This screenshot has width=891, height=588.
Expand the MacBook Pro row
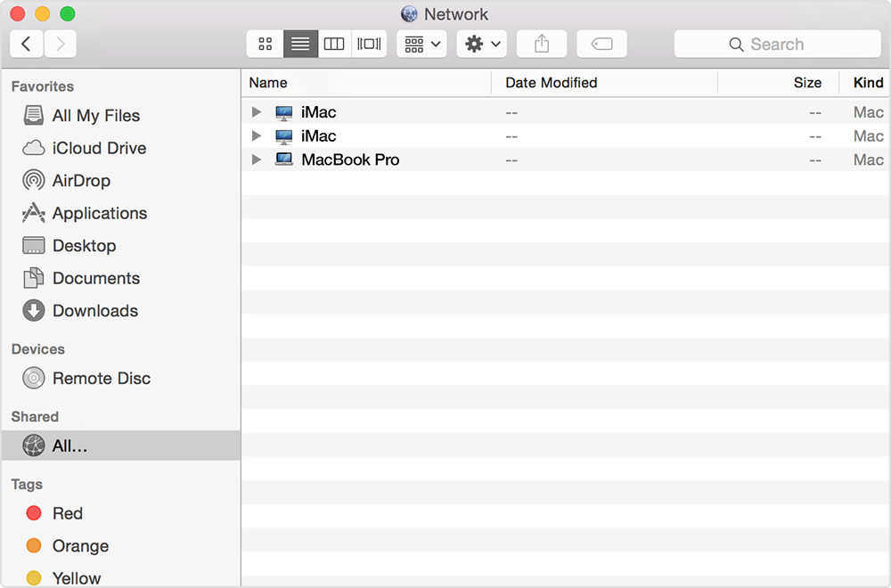point(257,159)
